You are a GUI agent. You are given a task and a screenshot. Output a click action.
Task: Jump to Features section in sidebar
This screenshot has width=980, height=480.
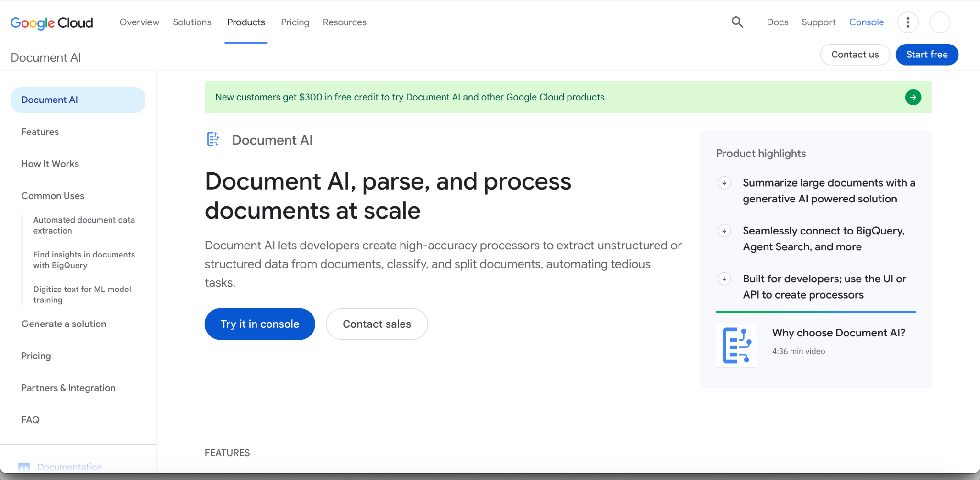click(x=40, y=132)
